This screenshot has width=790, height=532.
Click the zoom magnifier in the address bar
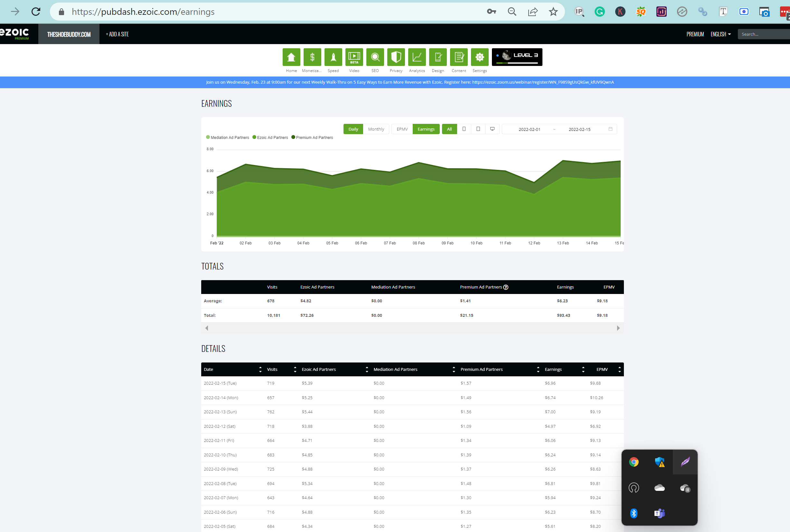(512, 12)
